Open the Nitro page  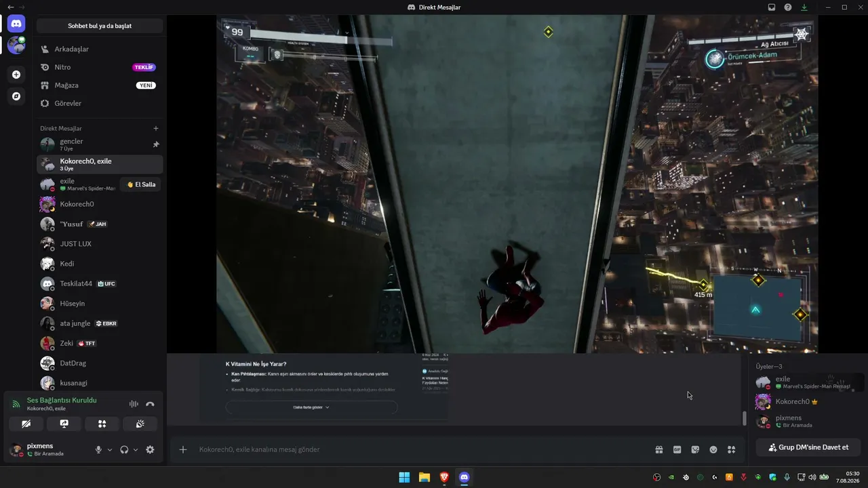click(x=100, y=67)
